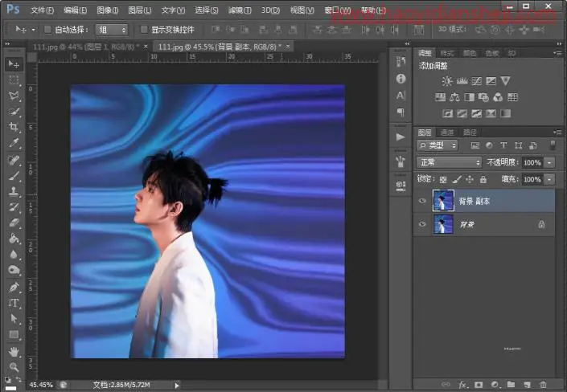567x392 pixels.
Task: Select the Rectangular Marquee tool
Action: tap(14, 80)
